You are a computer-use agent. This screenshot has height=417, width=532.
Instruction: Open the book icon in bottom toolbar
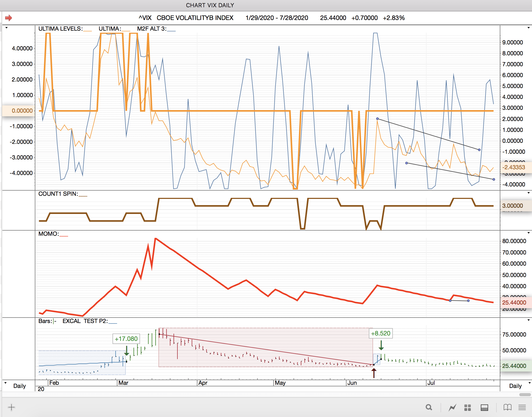pyautogui.click(x=507, y=407)
